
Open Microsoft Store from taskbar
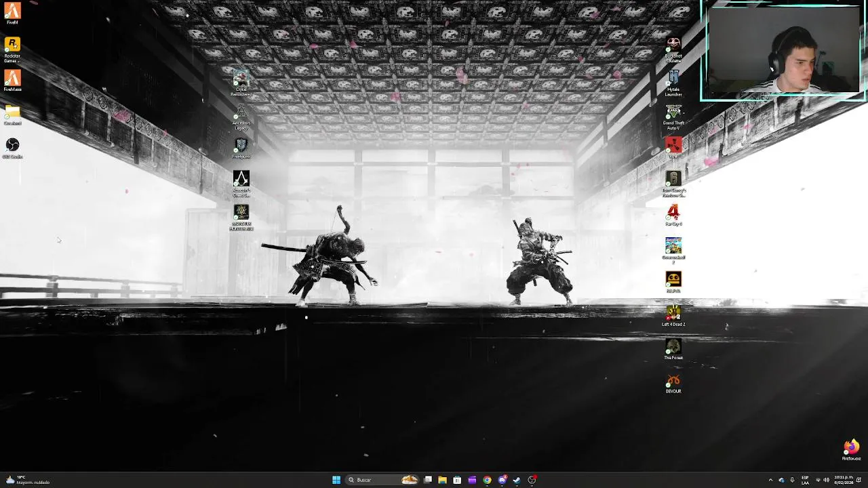point(457,480)
